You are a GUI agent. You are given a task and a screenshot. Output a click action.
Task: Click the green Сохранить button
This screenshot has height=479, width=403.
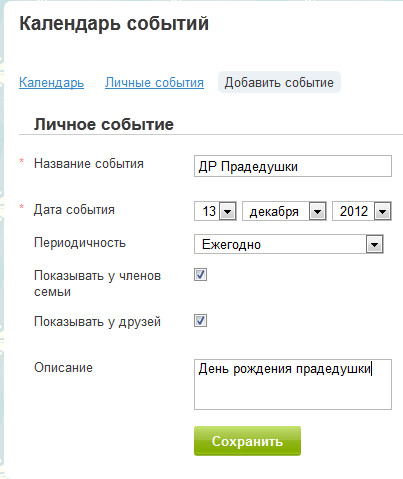(x=247, y=441)
